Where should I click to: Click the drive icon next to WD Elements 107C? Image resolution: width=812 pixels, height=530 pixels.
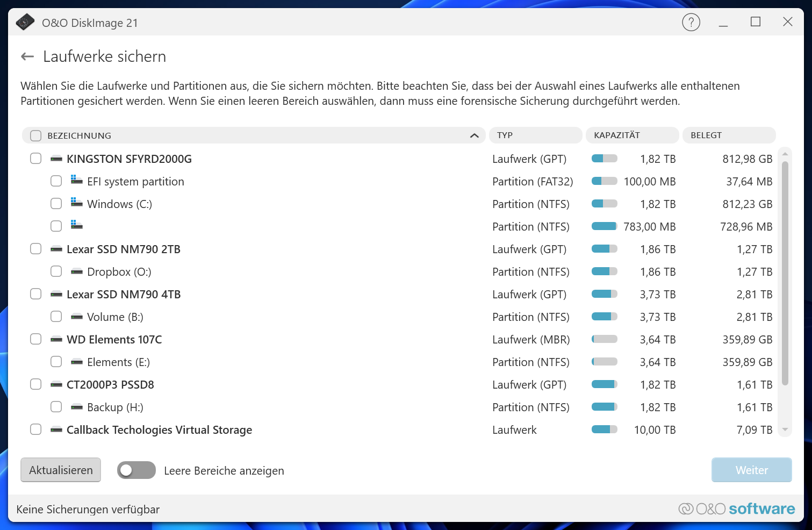pos(55,339)
